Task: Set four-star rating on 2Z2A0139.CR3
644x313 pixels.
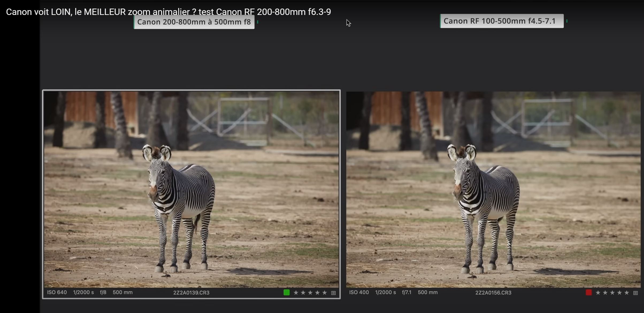Action: click(x=317, y=293)
